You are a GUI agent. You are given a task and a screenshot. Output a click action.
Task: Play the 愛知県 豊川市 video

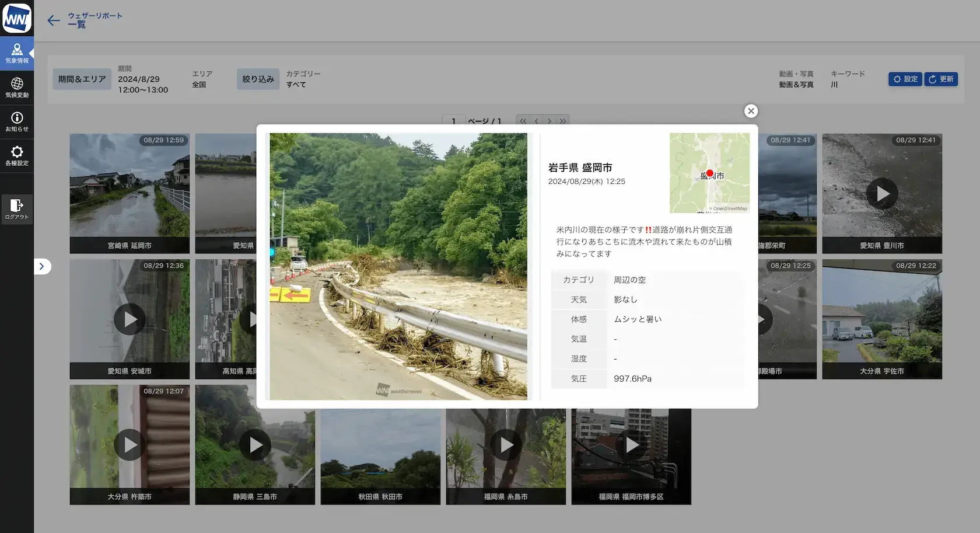tap(882, 193)
